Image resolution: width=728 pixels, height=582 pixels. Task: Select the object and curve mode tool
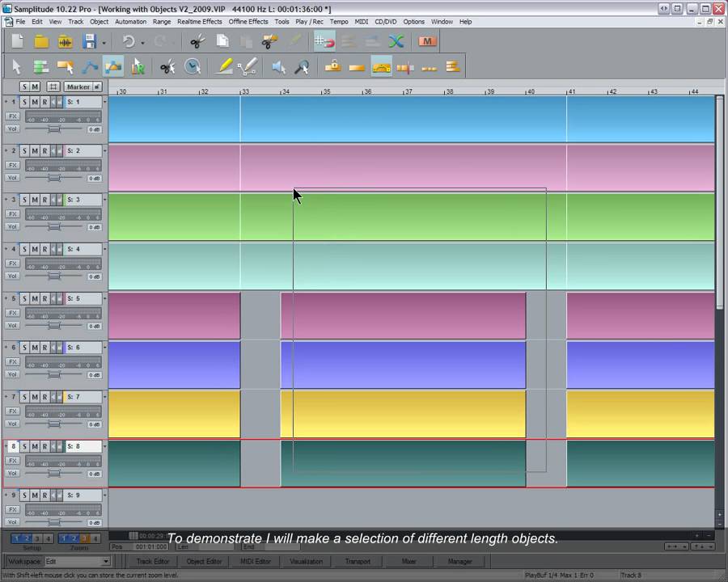click(113, 66)
